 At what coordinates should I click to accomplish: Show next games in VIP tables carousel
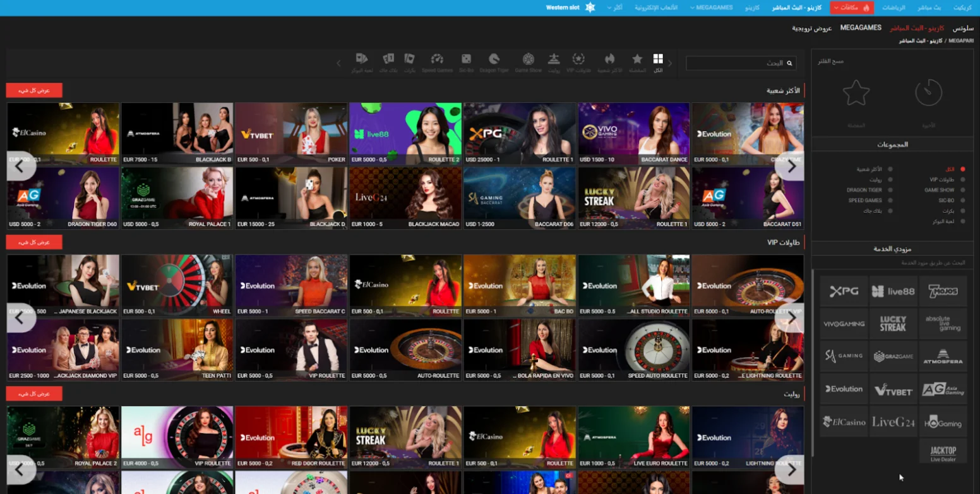pos(791,318)
